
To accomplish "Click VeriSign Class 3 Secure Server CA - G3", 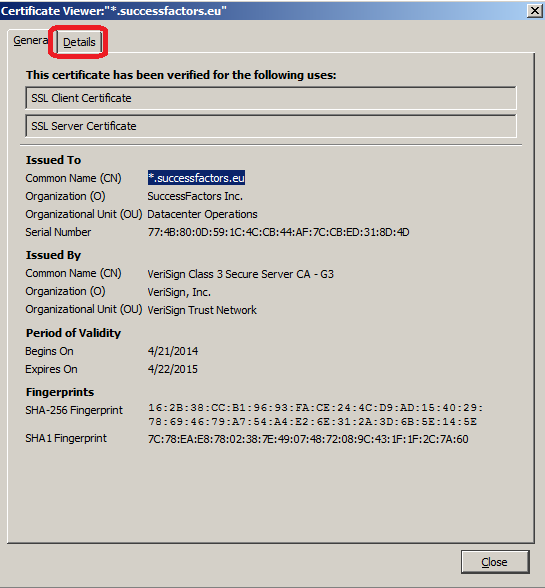I will [x=240, y=274].
